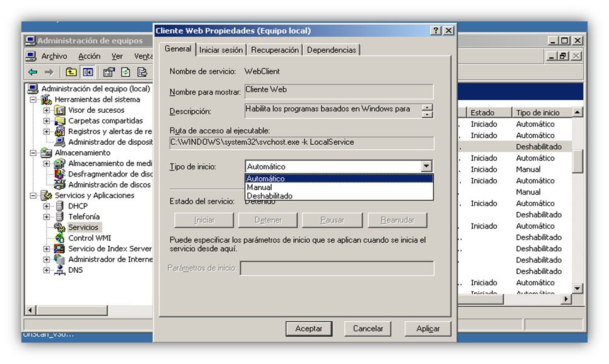This screenshot has height=364, width=609.
Task: Open the Tipo de inicio dropdown arrow
Action: click(426, 166)
